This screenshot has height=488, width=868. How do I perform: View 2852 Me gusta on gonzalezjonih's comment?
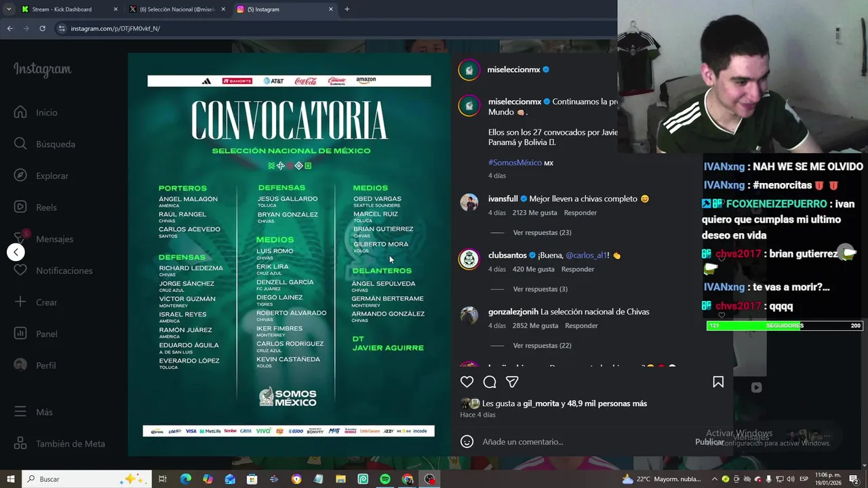(x=536, y=326)
